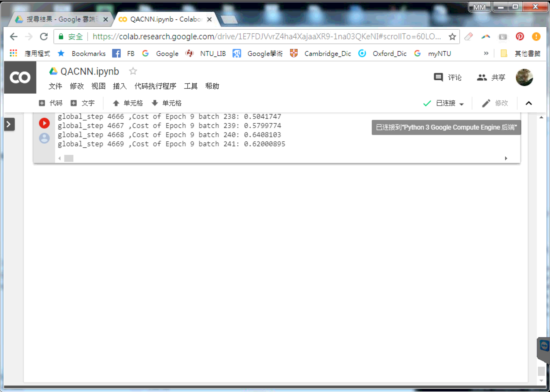Open the 工具 tools menu
The image size is (550, 392).
(x=191, y=86)
